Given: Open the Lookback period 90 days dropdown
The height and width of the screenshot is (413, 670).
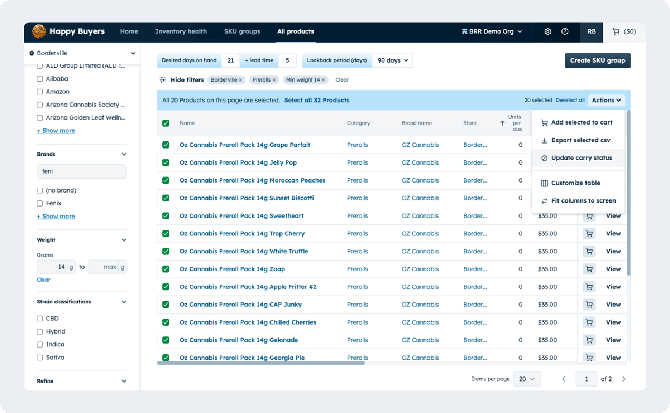Looking at the screenshot, I should 392,60.
